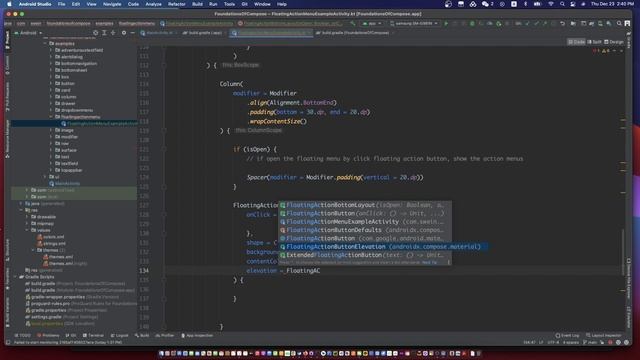
Task: Click the Build hammer icon in the toolbar
Action: point(353,24)
